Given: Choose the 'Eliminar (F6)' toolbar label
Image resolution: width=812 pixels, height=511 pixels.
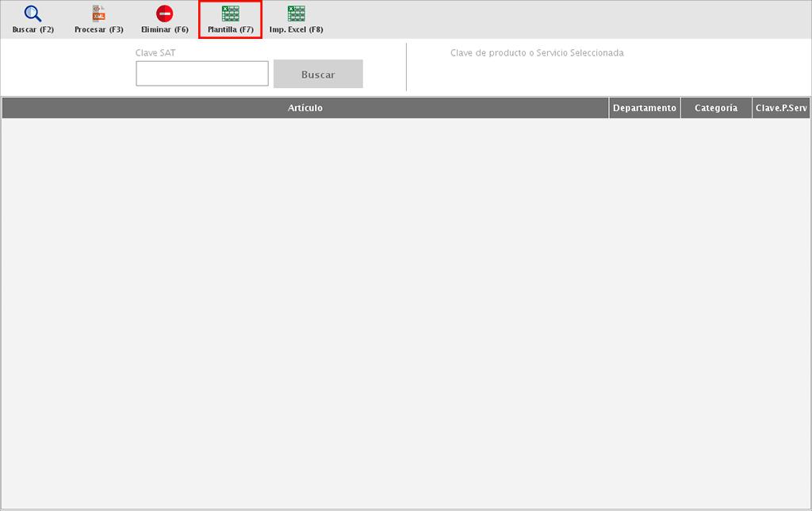Looking at the screenshot, I should pos(165,29).
